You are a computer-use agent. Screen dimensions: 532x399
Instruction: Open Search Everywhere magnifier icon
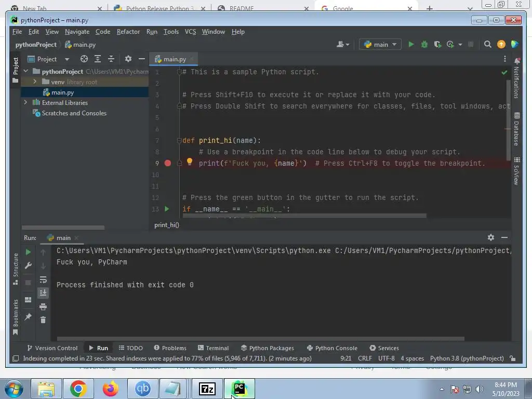pyautogui.click(x=487, y=45)
